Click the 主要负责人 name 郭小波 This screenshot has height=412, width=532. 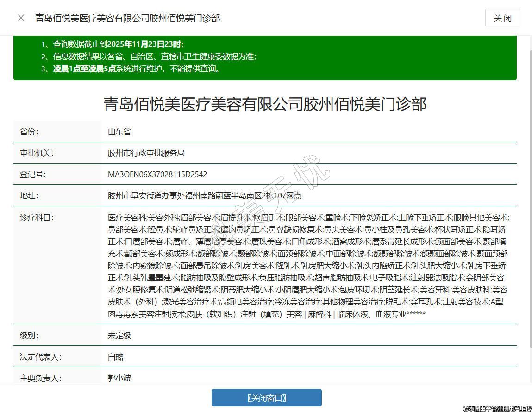pos(119,378)
